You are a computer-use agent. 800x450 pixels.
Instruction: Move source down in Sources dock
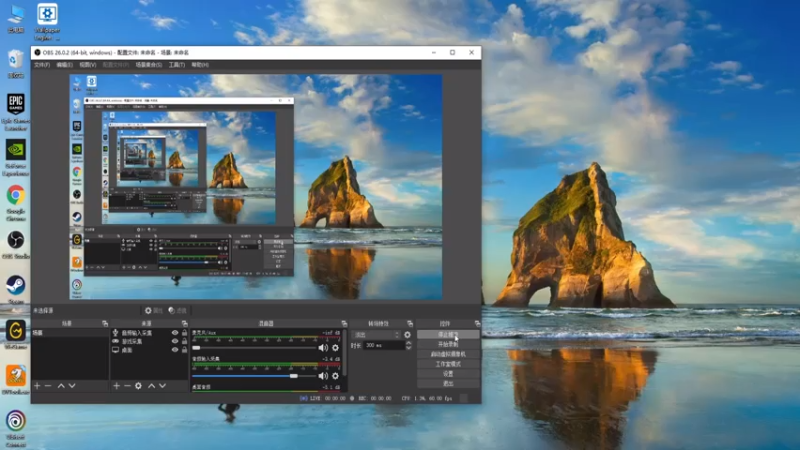(x=162, y=386)
